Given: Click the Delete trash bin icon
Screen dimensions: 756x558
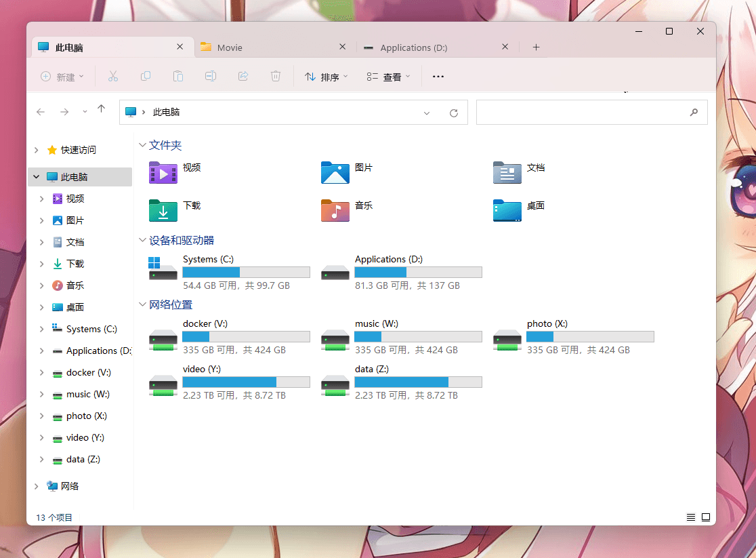Looking at the screenshot, I should (x=276, y=77).
